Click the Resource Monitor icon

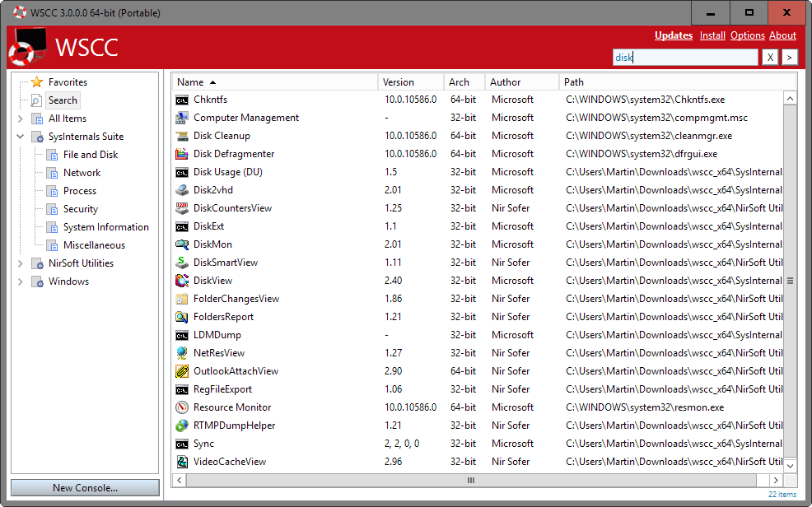[182, 407]
